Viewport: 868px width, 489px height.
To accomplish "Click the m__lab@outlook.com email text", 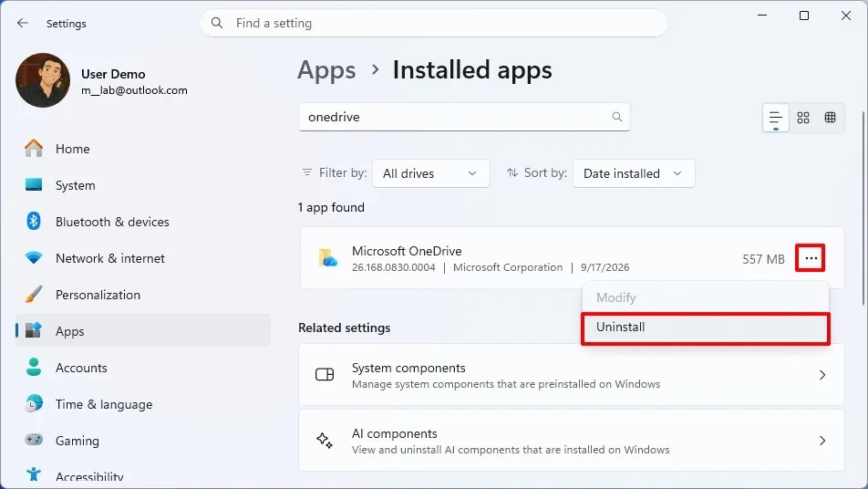I will click(135, 90).
